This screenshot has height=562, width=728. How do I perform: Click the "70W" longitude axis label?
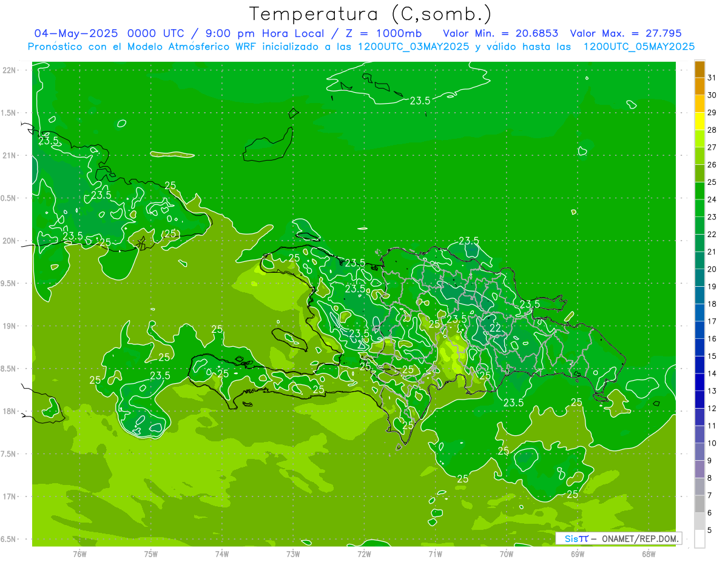(507, 554)
